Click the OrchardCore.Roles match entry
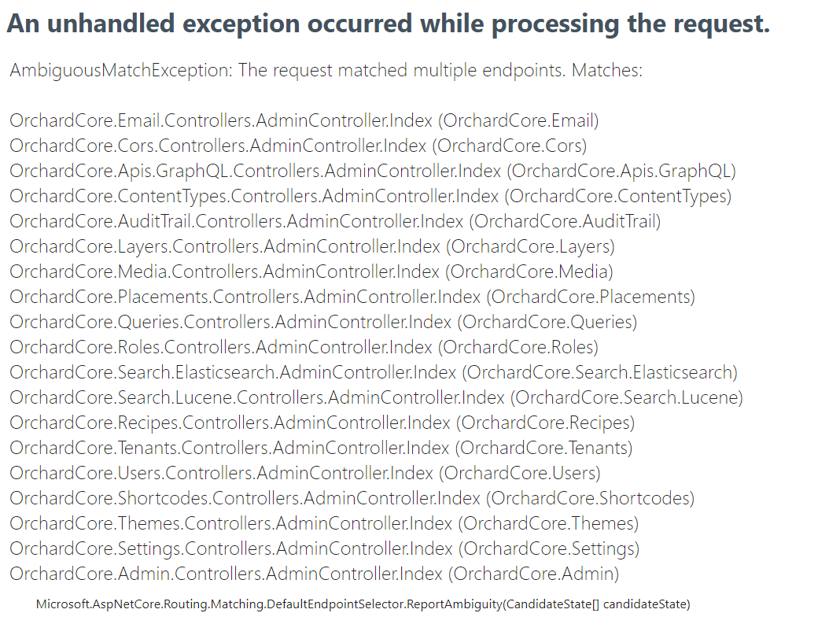 (x=304, y=348)
